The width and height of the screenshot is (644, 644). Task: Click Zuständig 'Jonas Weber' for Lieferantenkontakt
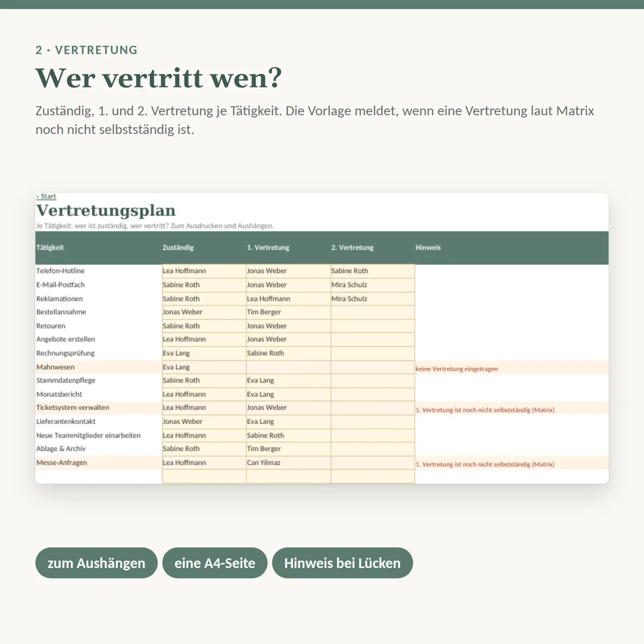pos(204,421)
